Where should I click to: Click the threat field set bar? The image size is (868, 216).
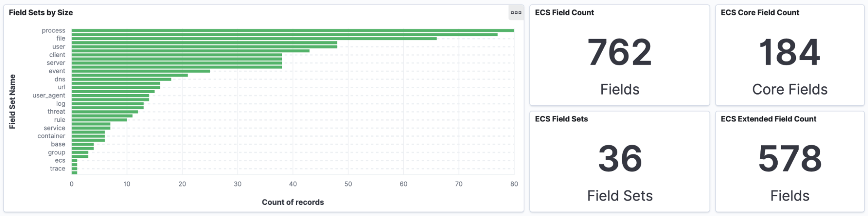tap(105, 112)
